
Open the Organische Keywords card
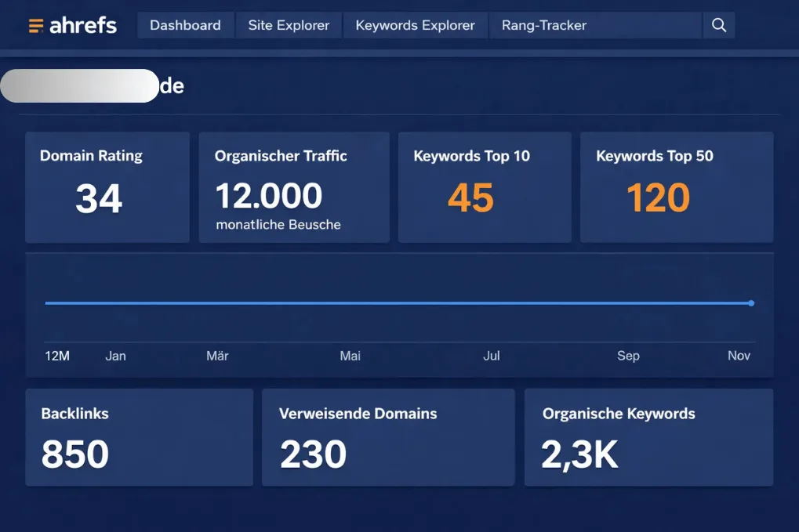coord(648,437)
